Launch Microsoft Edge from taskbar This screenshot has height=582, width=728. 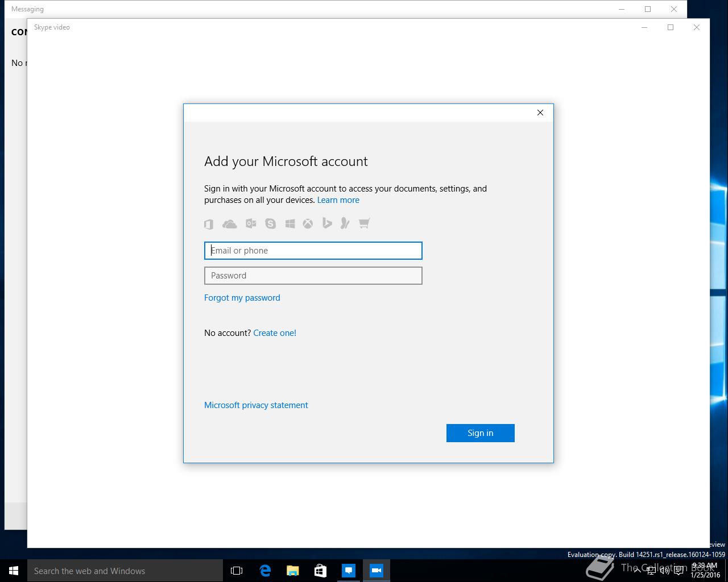(265, 571)
